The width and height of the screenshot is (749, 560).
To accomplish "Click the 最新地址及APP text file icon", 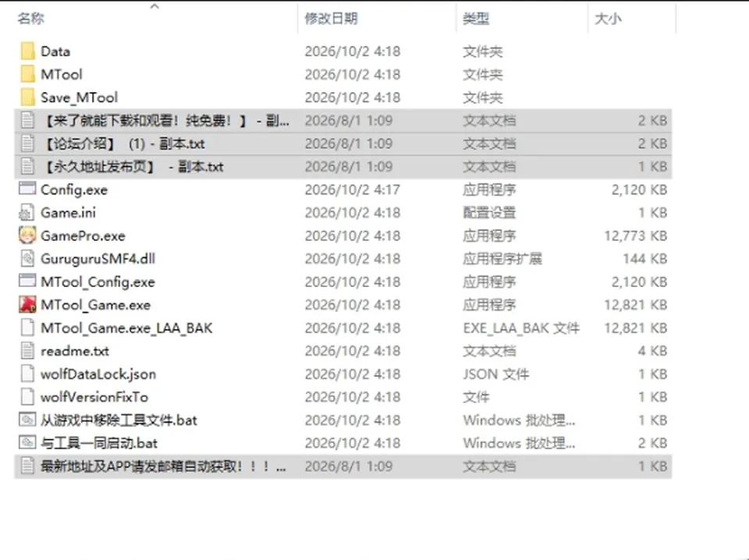I will pyautogui.click(x=27, y=466).
